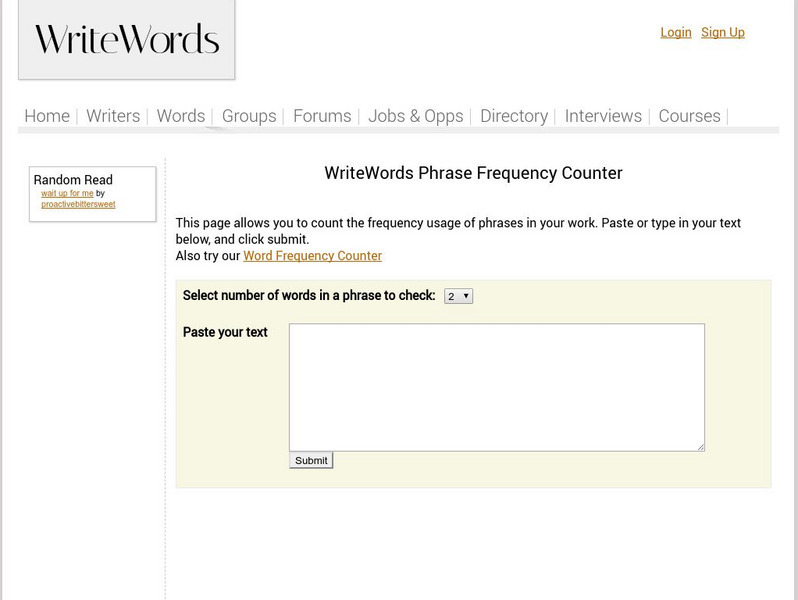Follow the Word Frequency Counter link
Image resolution: width=798 pixels, height=600 pixels.
pyautogui.click(x=312, y=256)
